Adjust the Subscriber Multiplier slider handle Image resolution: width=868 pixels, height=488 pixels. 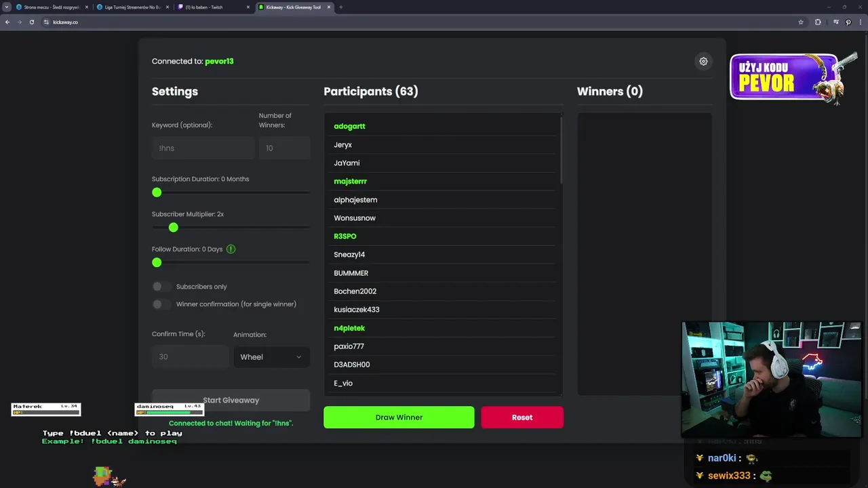(174, 228)
